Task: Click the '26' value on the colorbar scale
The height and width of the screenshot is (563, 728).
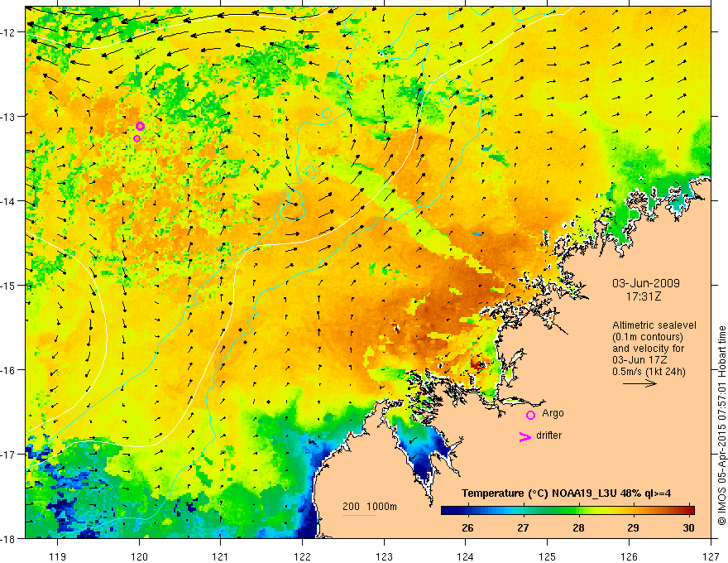Action: tap(467, 527)
